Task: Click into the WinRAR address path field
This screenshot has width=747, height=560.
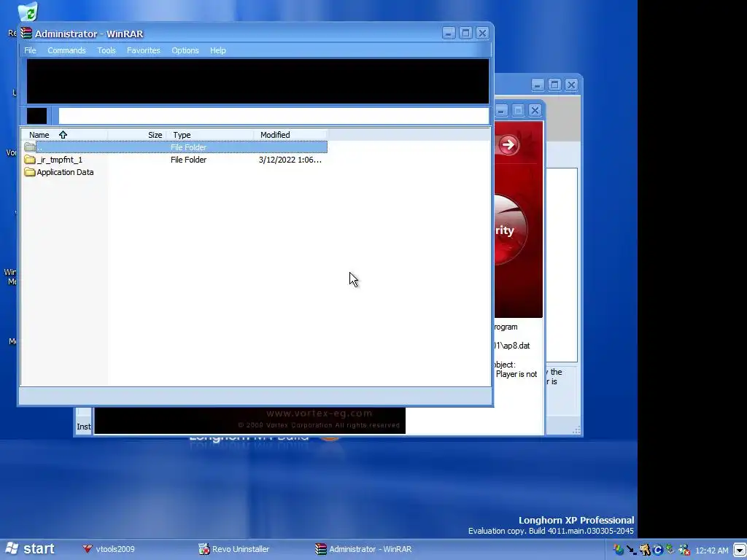Action: pos(274,116)
